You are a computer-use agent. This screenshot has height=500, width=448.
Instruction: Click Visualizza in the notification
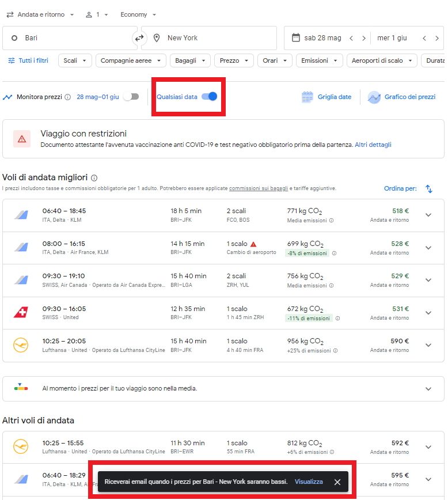coord(309,482)
